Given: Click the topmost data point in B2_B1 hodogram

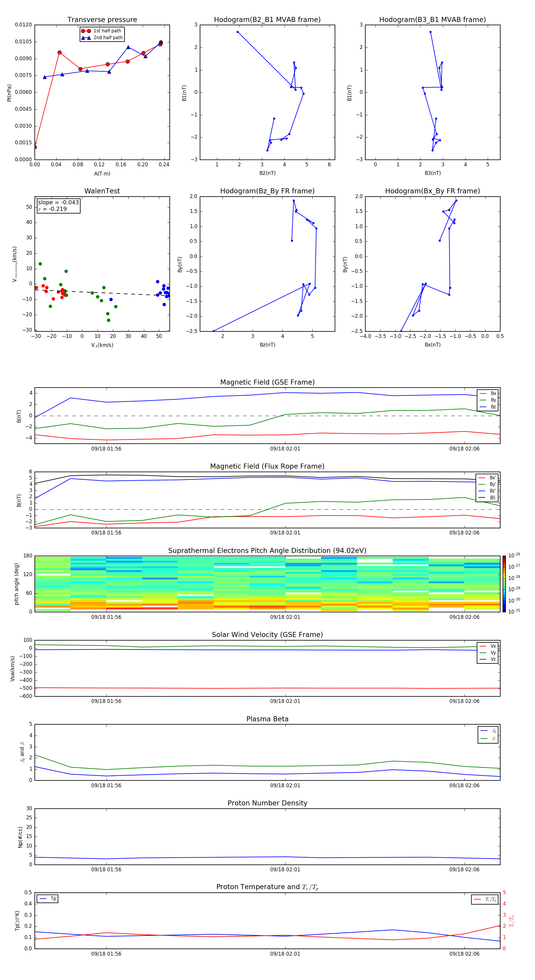Looking at the screenshot, I should [x=237, y=32].
